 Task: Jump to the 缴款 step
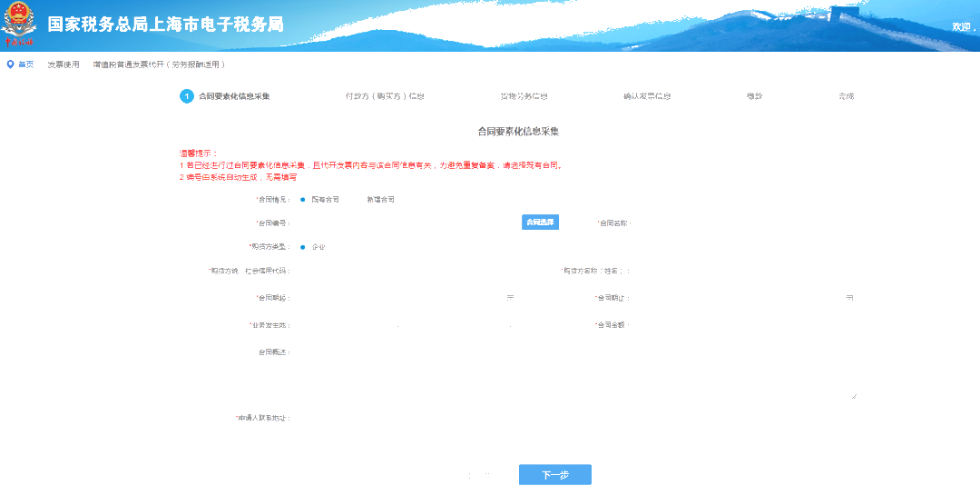tap(754, 96)
